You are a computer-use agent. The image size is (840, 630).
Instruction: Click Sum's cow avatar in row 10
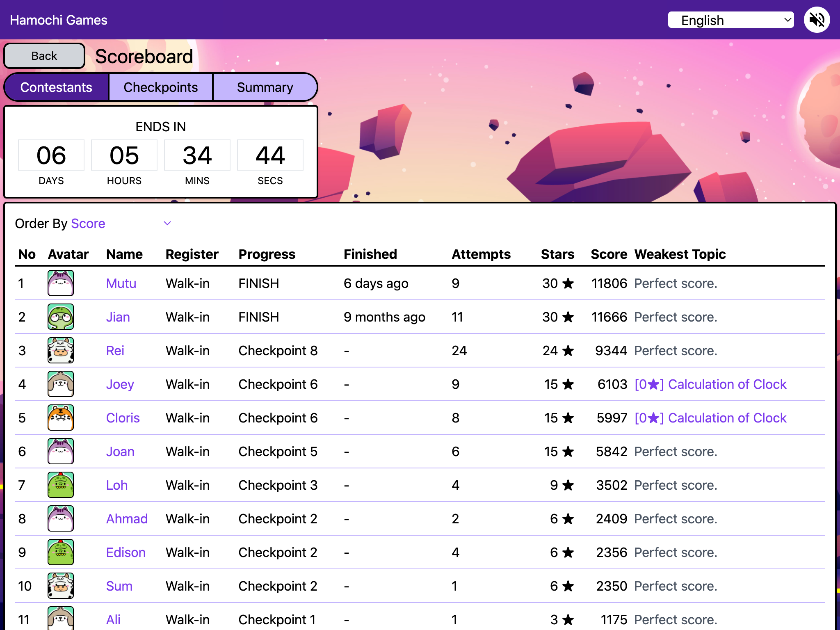point(61,586)
